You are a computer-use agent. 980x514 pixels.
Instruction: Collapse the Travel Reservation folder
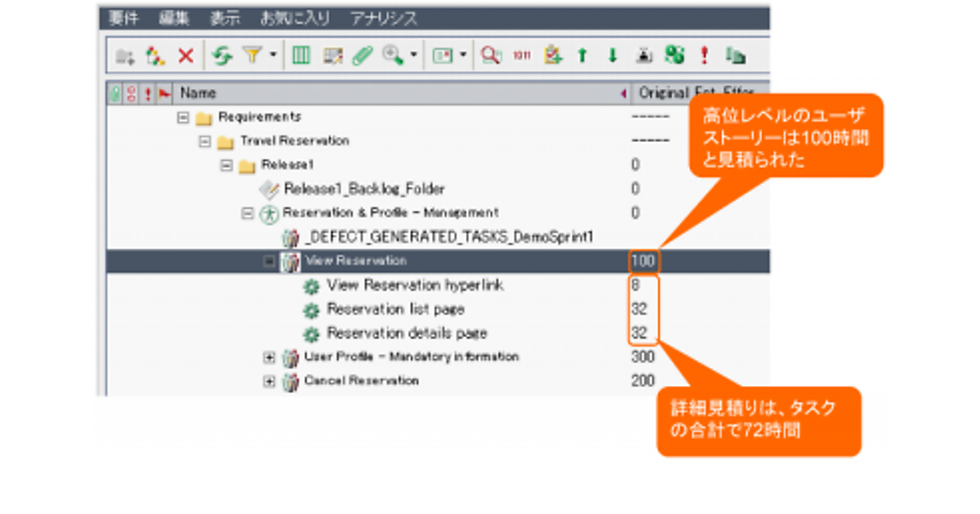205,141
